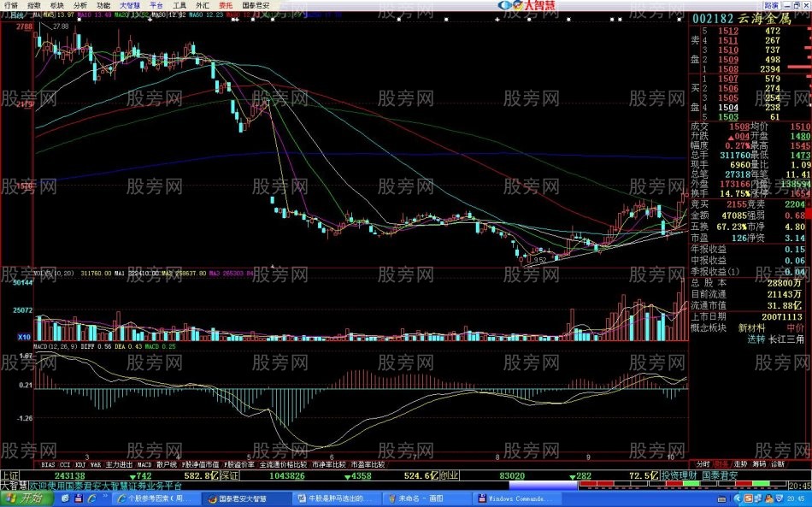
Task: Open the 外汇 menu
Action: click(x=203, y=5)
